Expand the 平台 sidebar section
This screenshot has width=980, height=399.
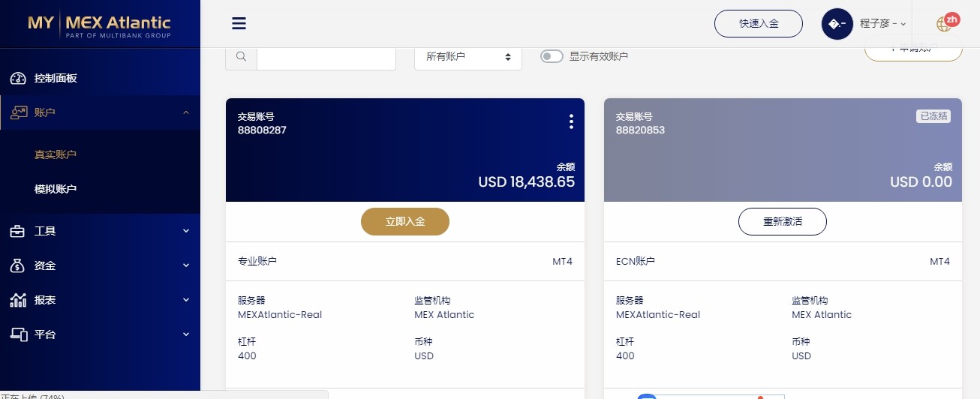186,334
